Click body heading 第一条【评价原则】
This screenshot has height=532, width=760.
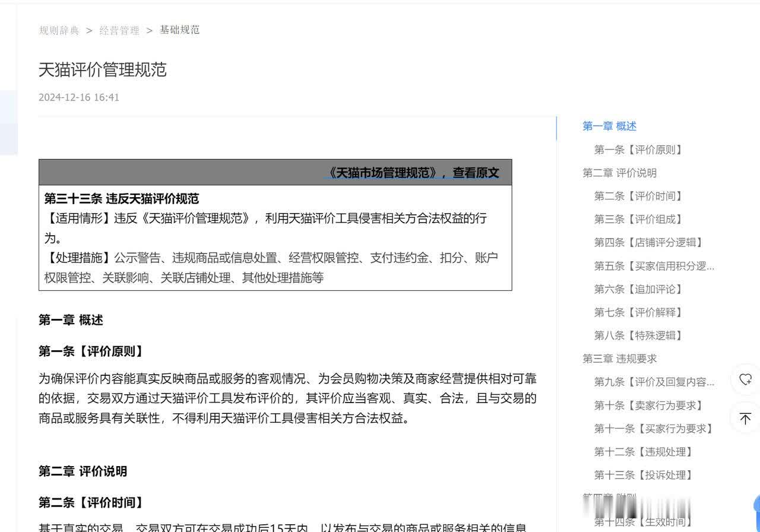pyautogui.click(x=92, y=351)
